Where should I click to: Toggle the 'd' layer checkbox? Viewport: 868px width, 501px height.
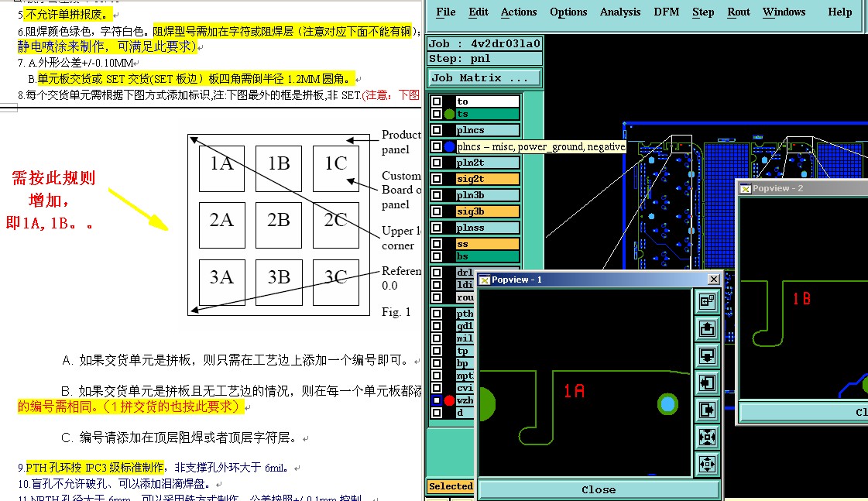pos(437,413)
